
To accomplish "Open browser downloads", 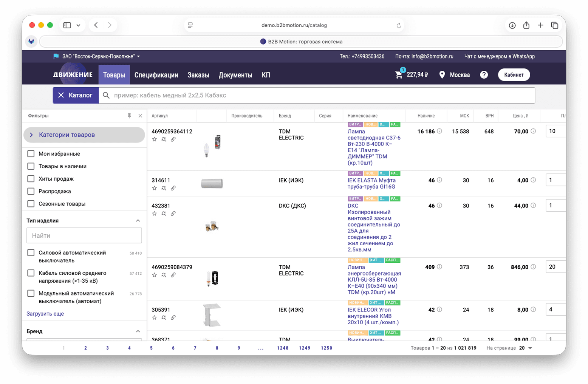I will 512,25.
